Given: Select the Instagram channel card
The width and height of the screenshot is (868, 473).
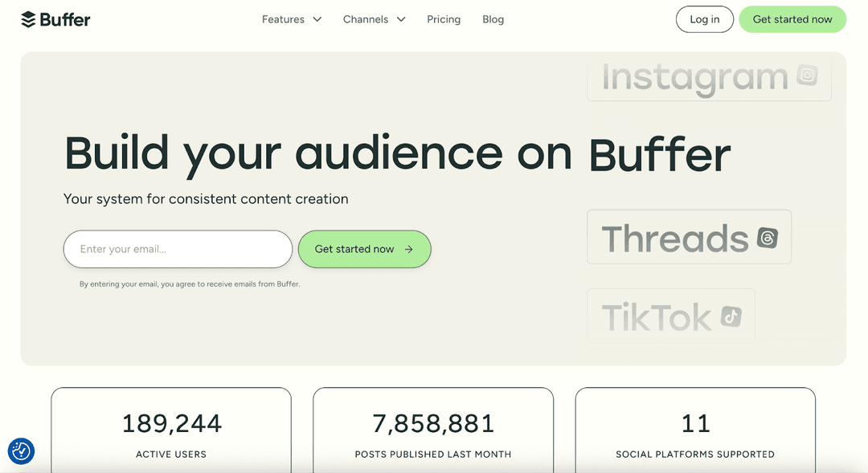Looking at the screenshot, I should tap(709, 77).
